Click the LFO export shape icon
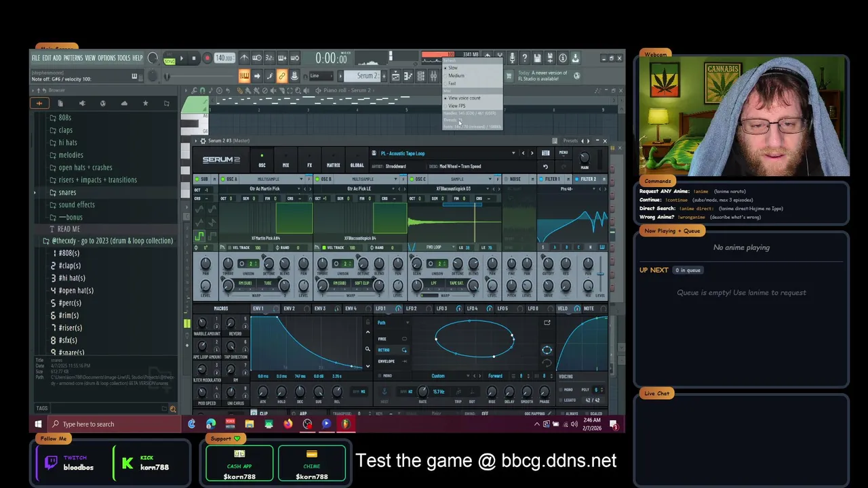868x488 pixels. tap(547, 323)
